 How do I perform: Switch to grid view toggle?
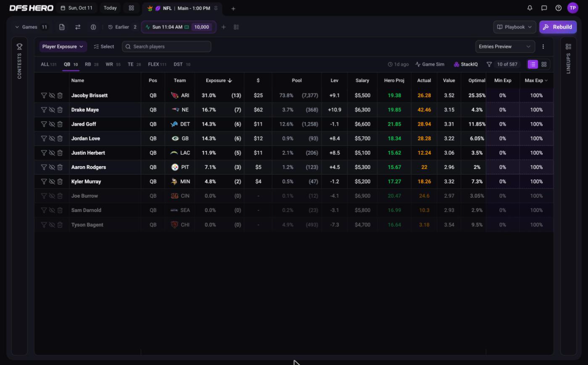[x=544, y=64]
